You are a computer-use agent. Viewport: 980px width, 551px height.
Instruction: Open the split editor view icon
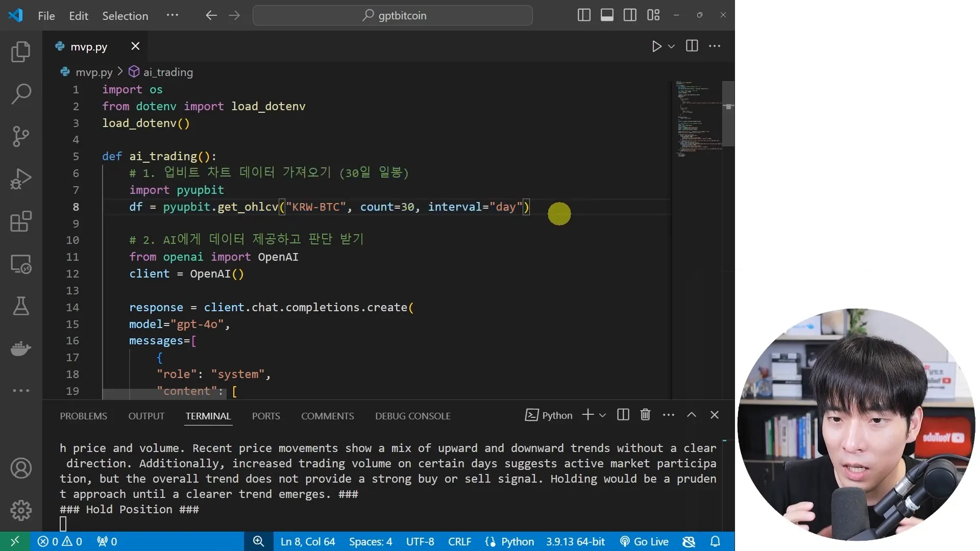(692, 46)
